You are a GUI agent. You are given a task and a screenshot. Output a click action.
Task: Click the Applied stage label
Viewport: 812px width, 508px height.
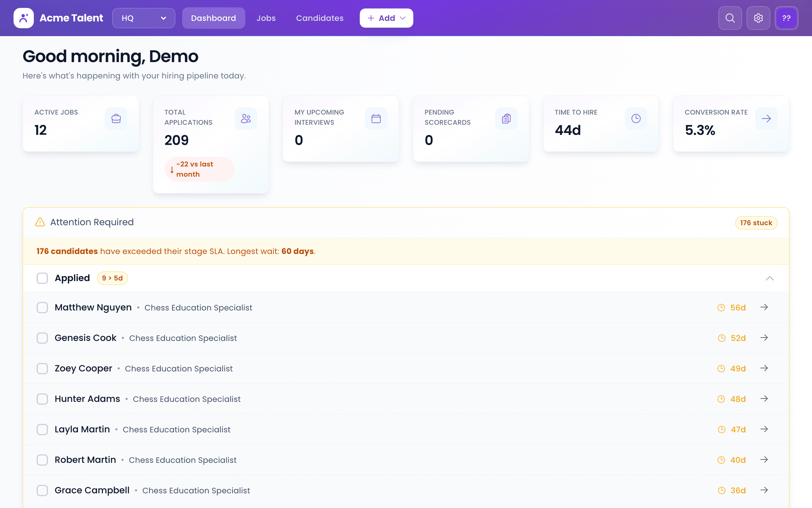point(72,278)
